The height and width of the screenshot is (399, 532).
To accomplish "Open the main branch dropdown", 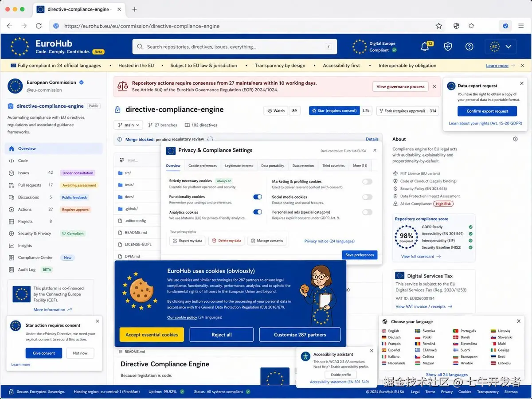I will pos(129,125).
